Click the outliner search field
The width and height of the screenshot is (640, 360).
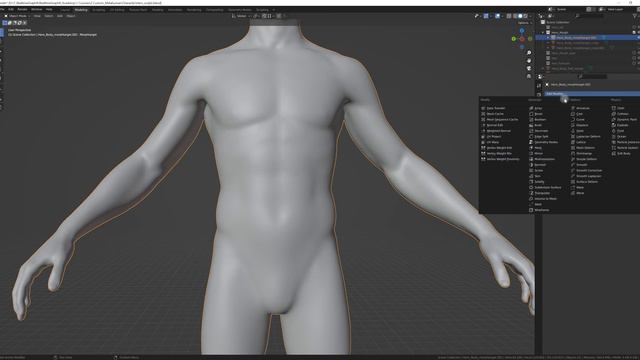click(590, 16)
